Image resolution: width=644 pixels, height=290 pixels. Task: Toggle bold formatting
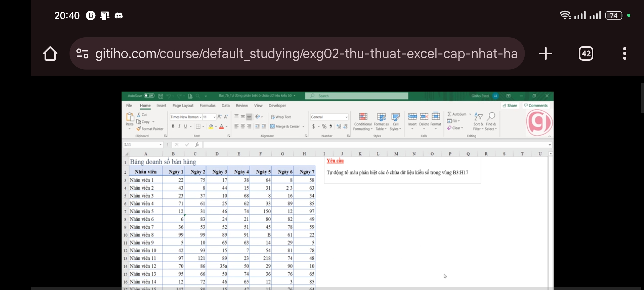point(173,126)
